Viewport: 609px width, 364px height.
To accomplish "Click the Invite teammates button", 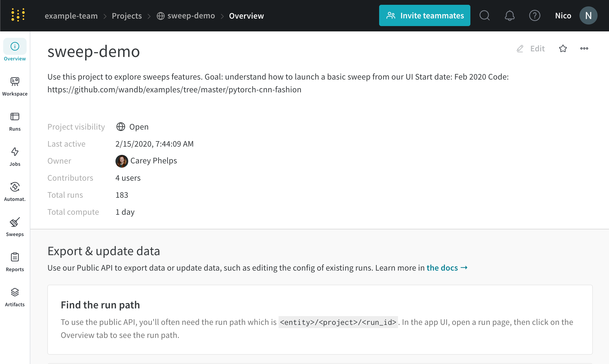I will click(425, 15).
